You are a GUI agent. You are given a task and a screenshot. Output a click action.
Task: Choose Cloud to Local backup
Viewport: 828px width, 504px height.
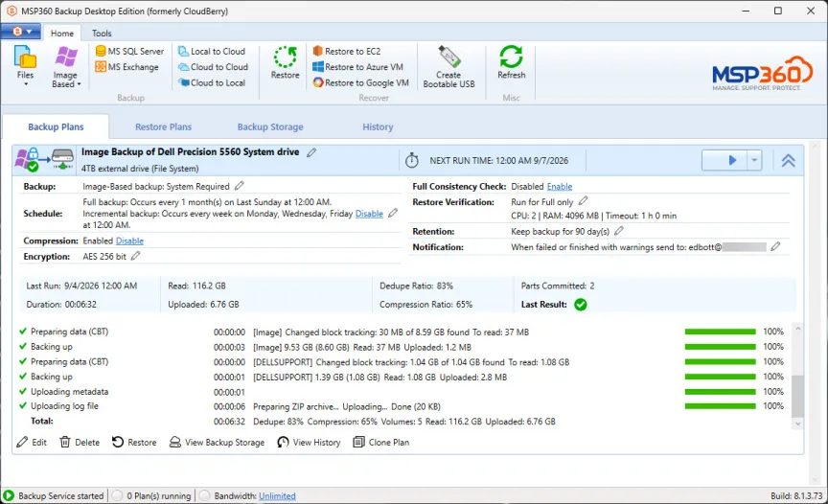[x=212, y=82]
